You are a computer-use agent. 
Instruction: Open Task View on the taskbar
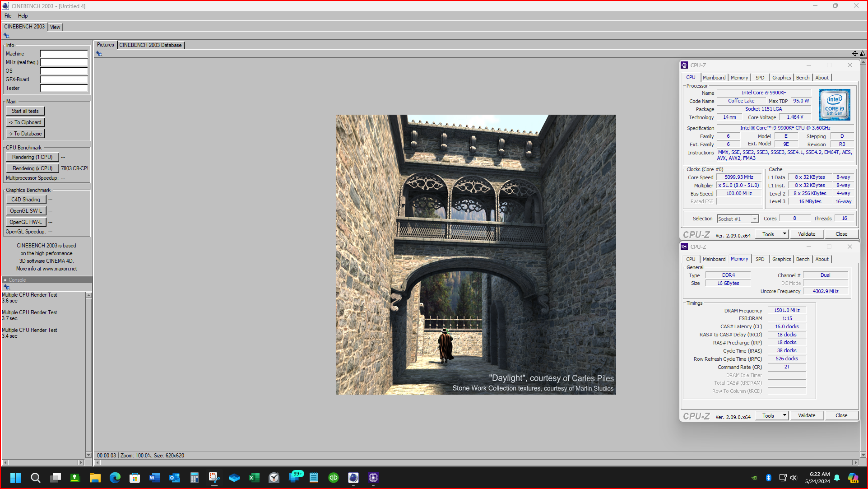coord(55,477)
